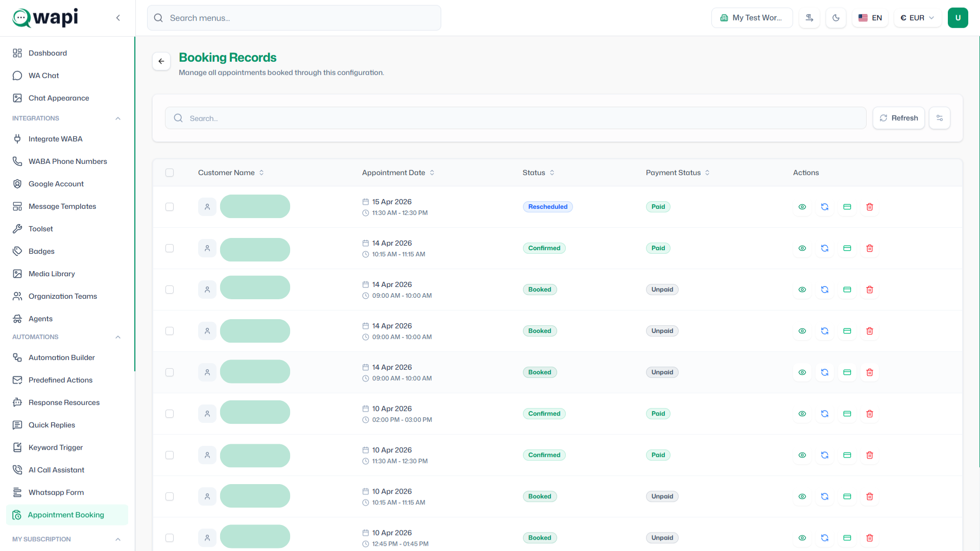Toggle dark mode with the moon icon
Image resolution: width=980 pixels, height=551 pixels.
[836, 18]
